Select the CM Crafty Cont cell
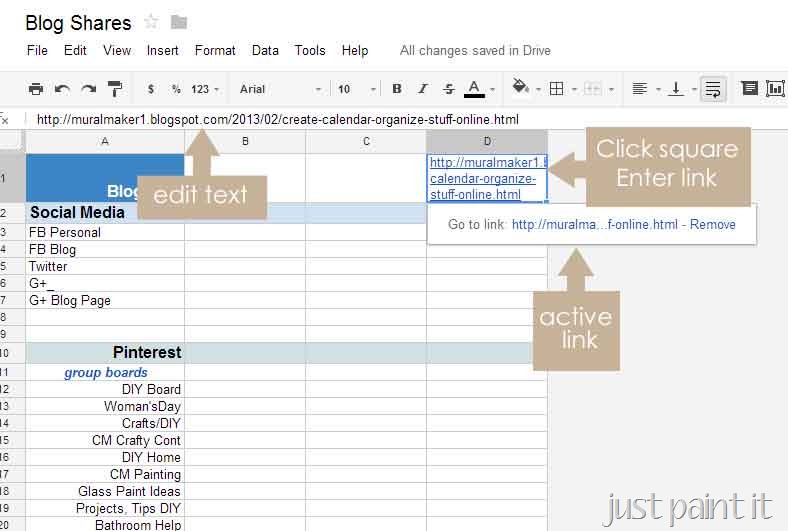Viewport: 788px width, 531px height. tap(105, 441)
